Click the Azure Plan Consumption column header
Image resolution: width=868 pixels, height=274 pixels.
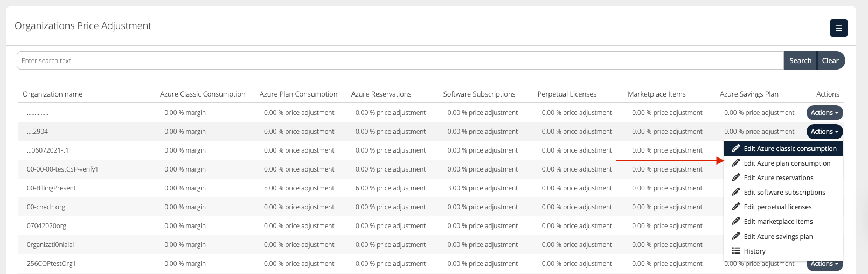pos(298,94)
